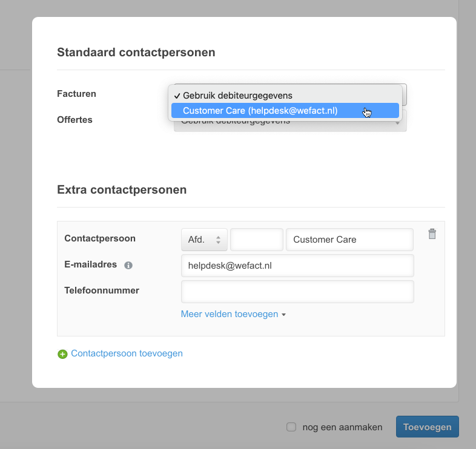Focus the empty initials field next to Afd.
476x449 pixels.
pos(257,240)
